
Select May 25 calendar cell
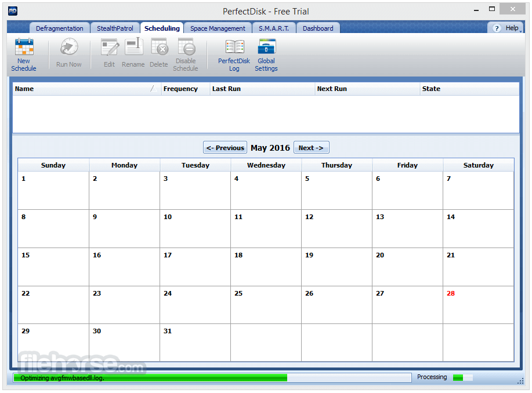click(x=266, y=305)
